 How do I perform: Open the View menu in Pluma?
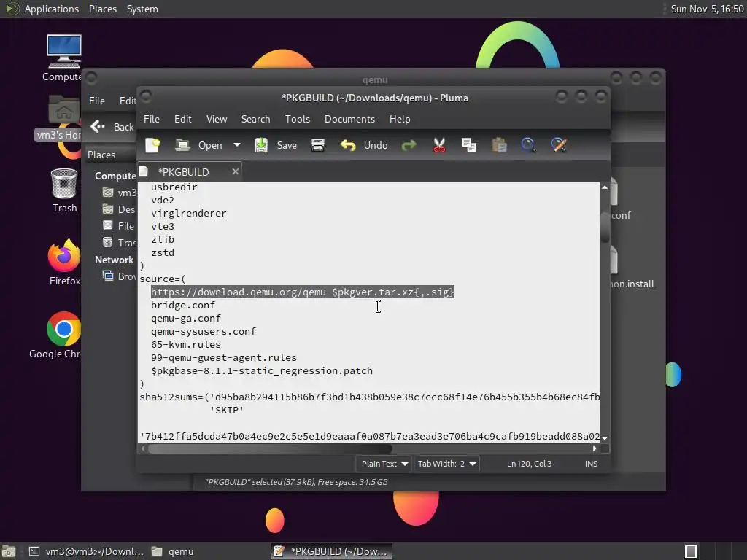[216, 119]
